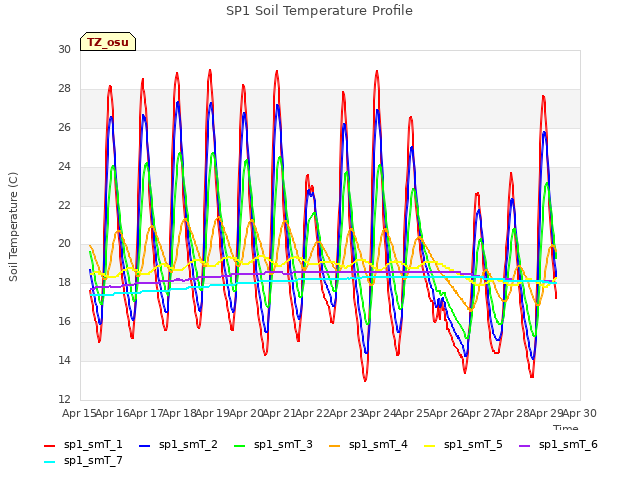Click the y-axis value 18
The width and height of the screenshot is (640, 480).
click(x=64, y=282)
